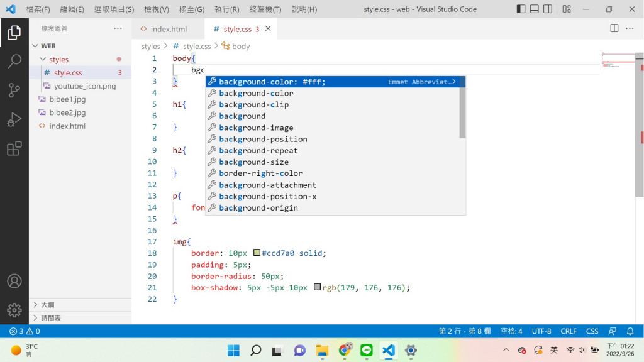Image resolution: width=644 pixels, height=362 pixels.
Task: Click the VS Code logo in title bar
Action: click(x=11, y=9)
